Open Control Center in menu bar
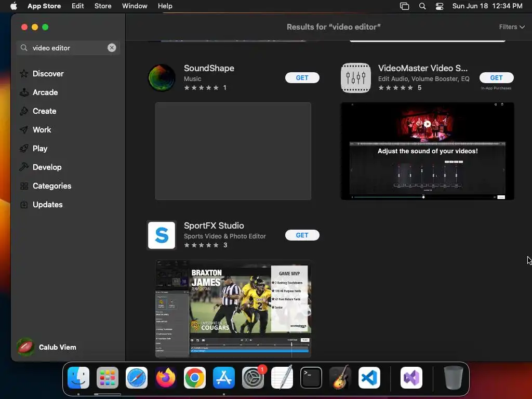Screen dimensions: 532x399 coord(440,6)
